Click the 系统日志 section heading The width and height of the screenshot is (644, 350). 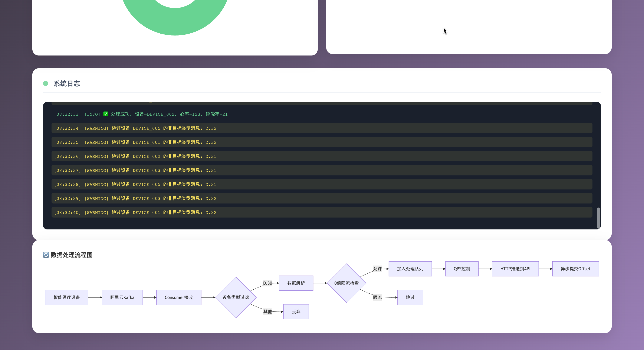tap(67, 83)
